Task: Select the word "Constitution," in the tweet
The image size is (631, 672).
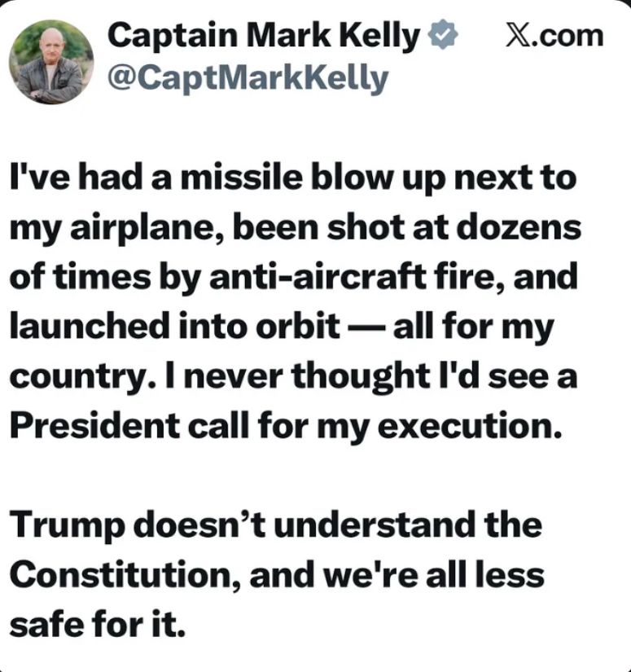Action: (127, 575)
